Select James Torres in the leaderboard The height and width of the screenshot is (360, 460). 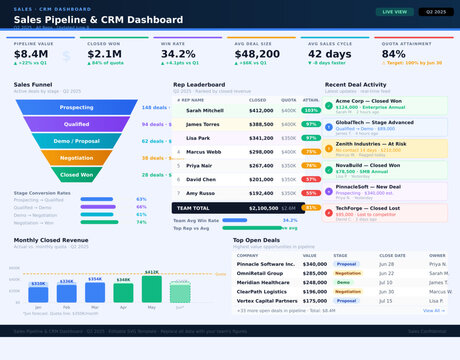click(247, 124)
